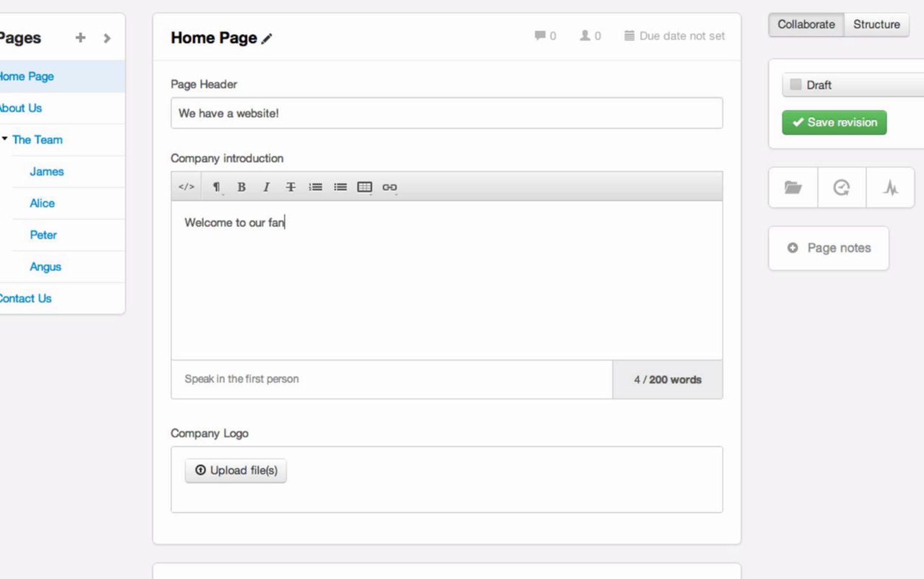
Task: Apply italic formatting to text
Action: tap(266, 187)
